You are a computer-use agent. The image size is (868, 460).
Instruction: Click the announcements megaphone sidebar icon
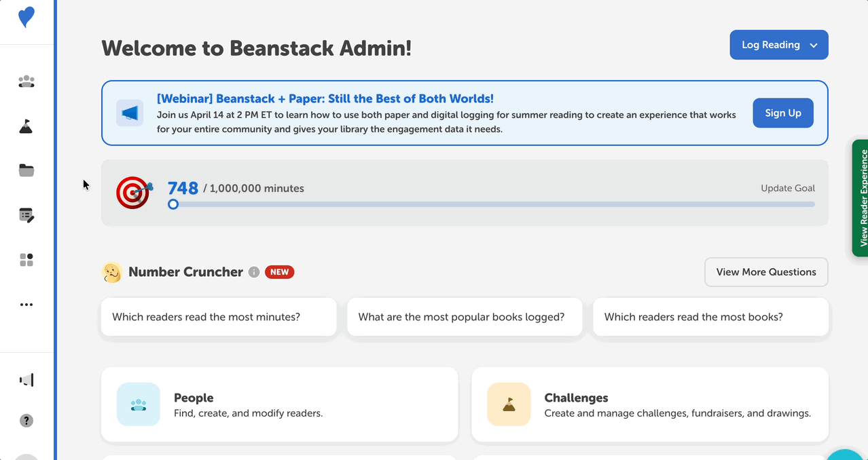tap(26, 379)
